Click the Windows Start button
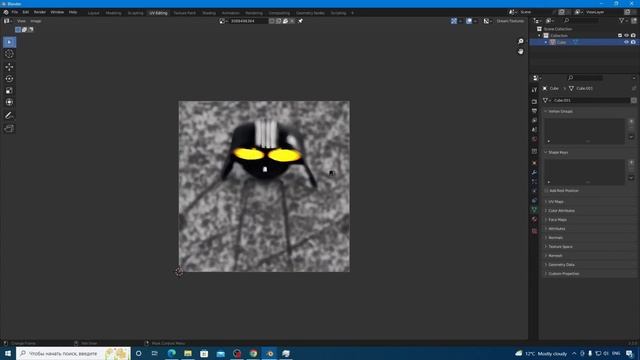 [8, 353]
